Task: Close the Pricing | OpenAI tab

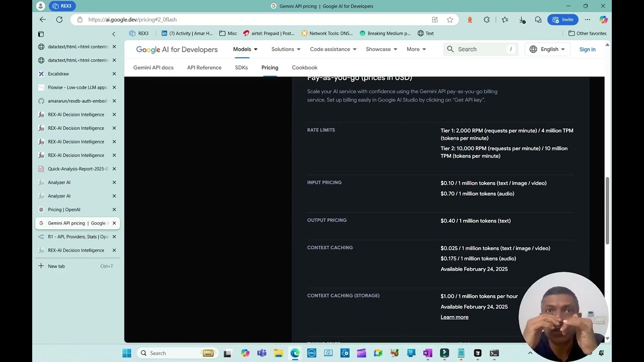Action: [x=114, y=210]
